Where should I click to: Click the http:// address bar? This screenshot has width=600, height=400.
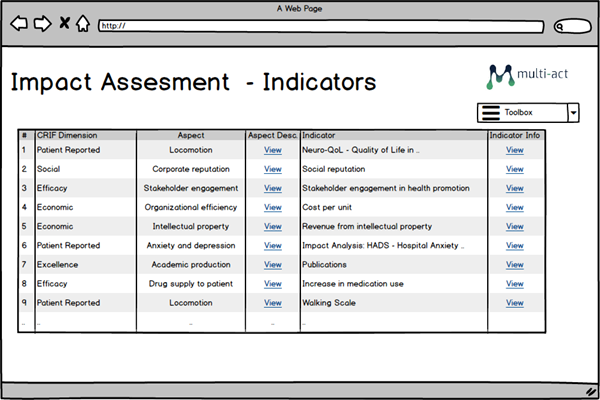[x=320, y=26]
